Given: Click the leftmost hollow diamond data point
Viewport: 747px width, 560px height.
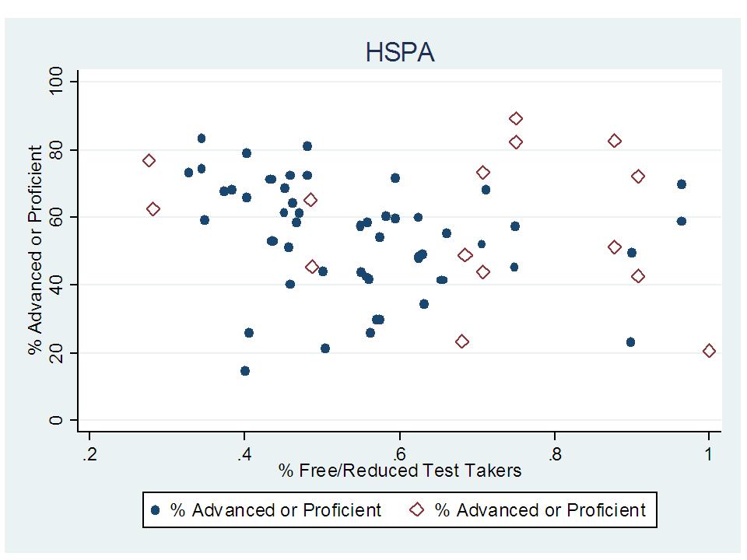Looking at the screenshot, I should coord(149,160).
